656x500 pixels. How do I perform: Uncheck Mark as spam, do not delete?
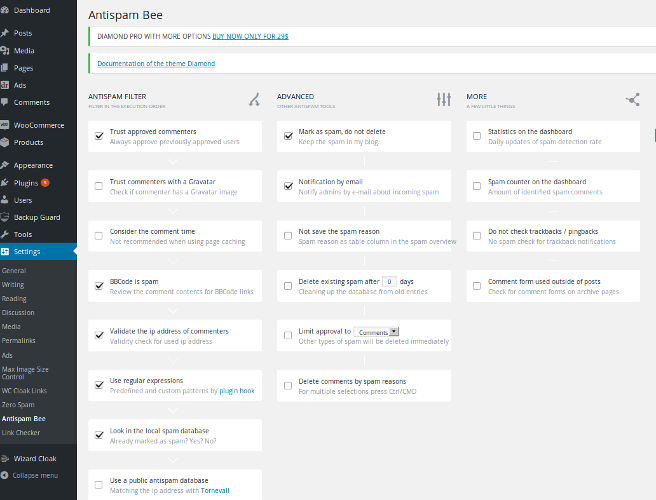coord(288,136)
